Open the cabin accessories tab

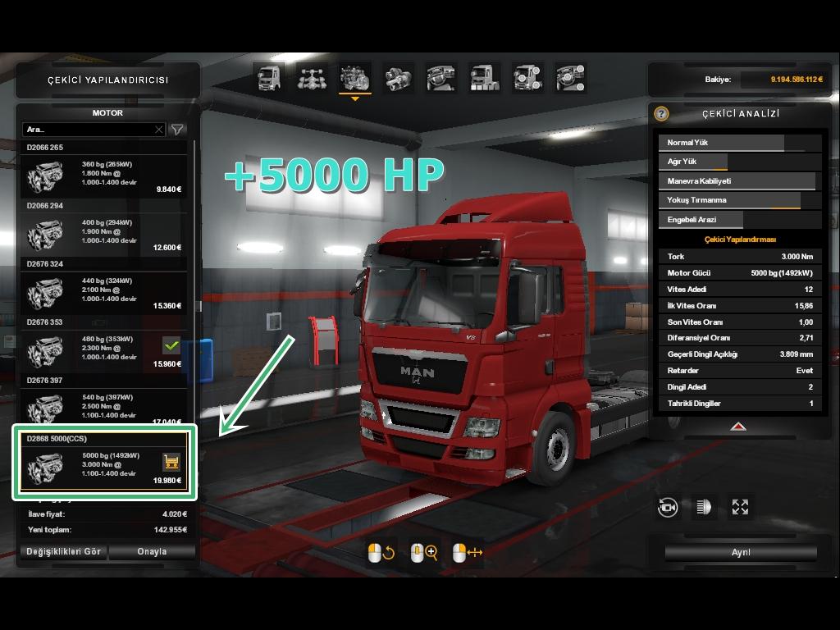(571, 78)
